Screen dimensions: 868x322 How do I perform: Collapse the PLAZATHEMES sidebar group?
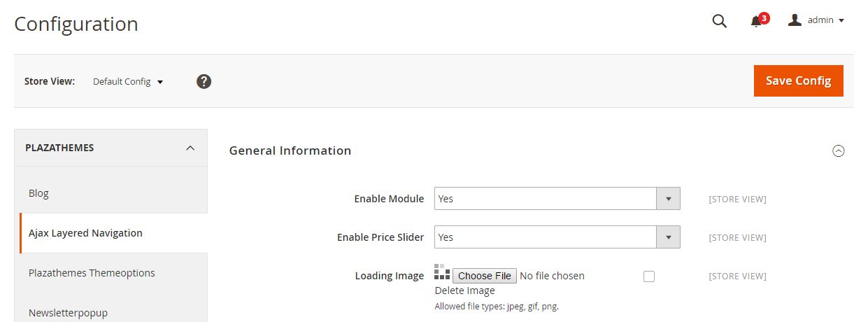click(x=190, y=148)
